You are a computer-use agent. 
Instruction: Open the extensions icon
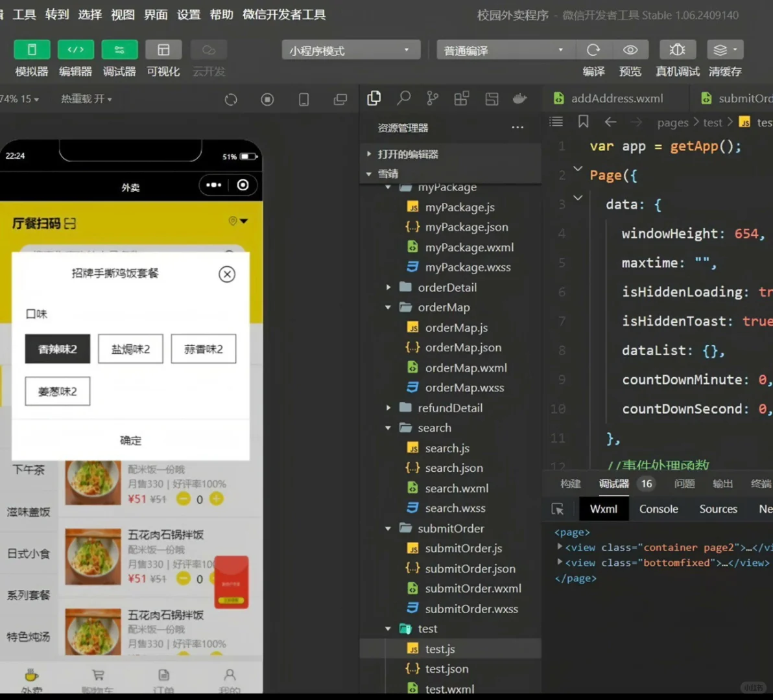pos(462,99)
